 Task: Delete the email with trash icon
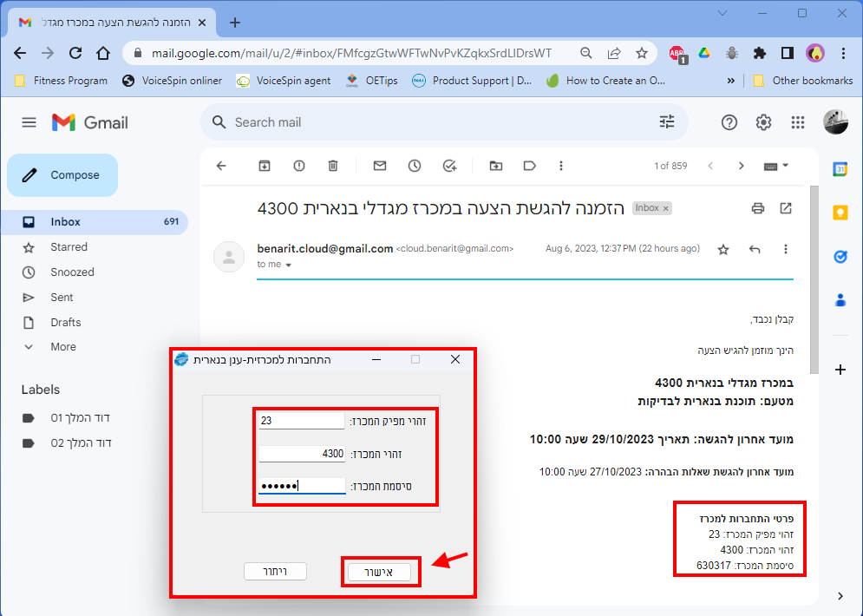coord(333,166)
